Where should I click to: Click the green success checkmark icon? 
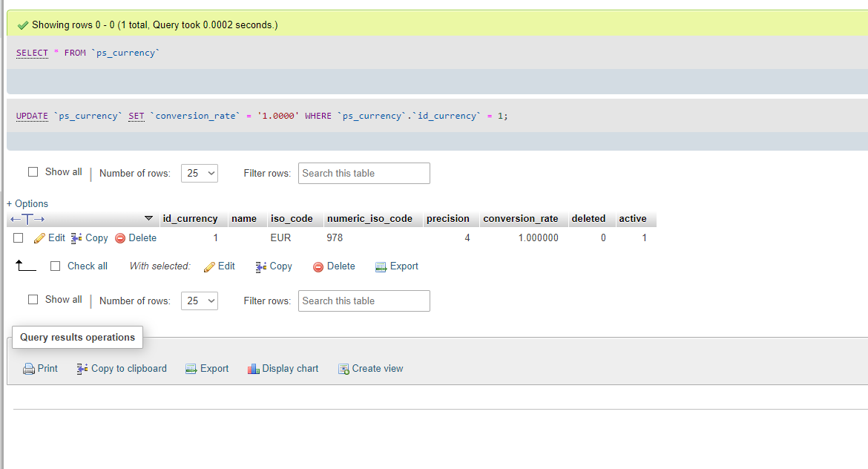tap(23, 25)
